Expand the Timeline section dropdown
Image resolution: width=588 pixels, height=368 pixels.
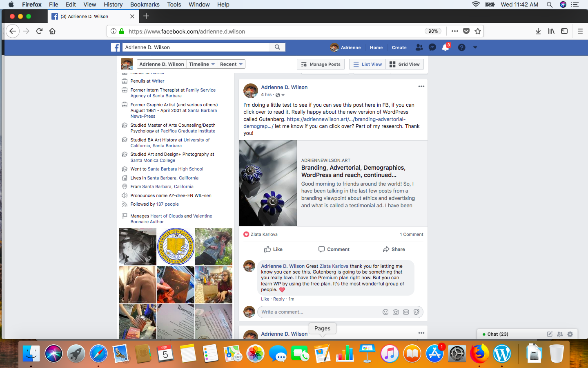click(x=202, y=64)
